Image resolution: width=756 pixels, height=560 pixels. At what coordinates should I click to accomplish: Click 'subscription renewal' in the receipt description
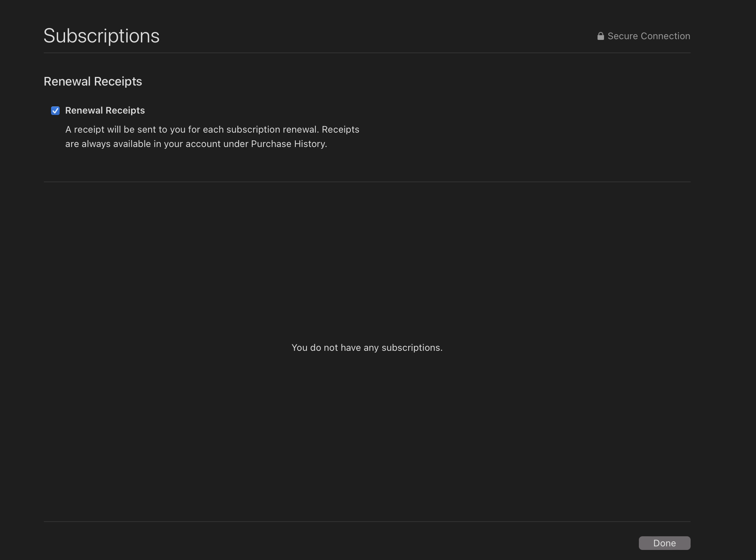click(x=272, y=129)
